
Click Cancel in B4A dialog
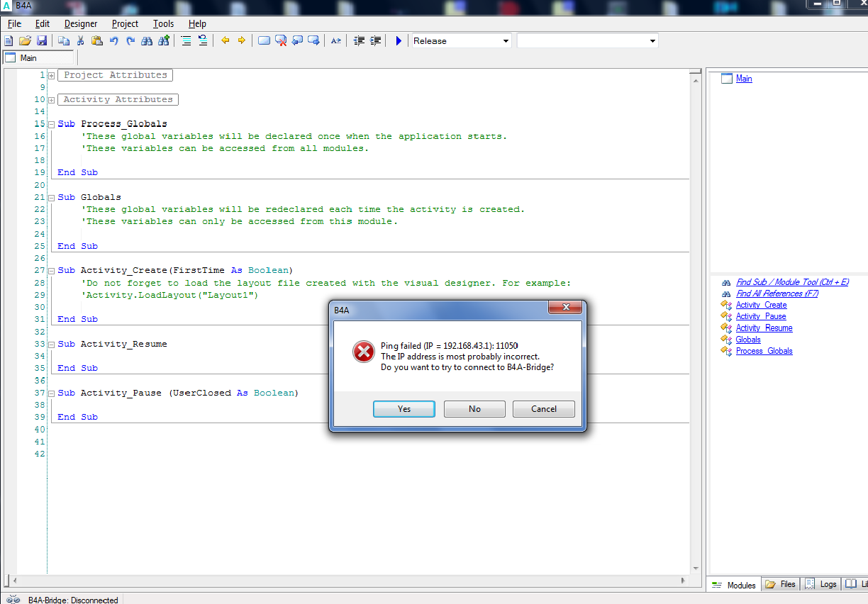(x=544, y=409)
